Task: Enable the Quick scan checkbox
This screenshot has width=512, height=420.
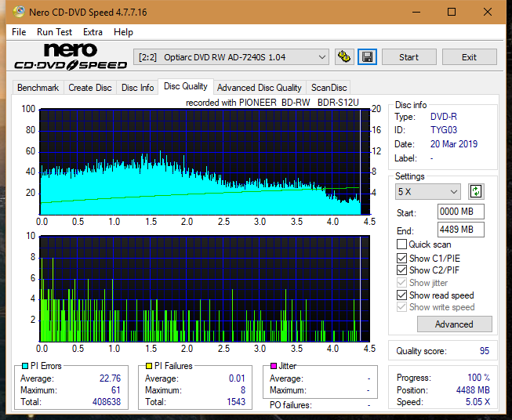Action: pos(401,244)
